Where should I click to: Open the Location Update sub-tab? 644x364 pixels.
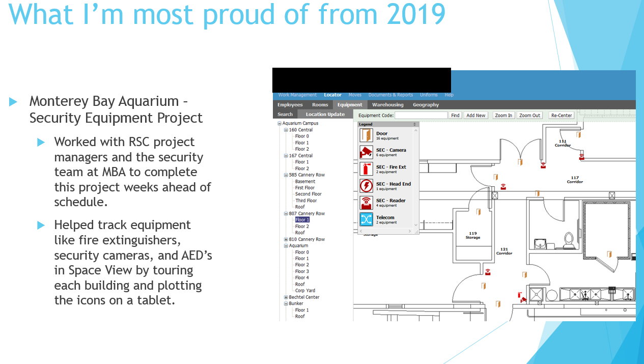[325, 114]
